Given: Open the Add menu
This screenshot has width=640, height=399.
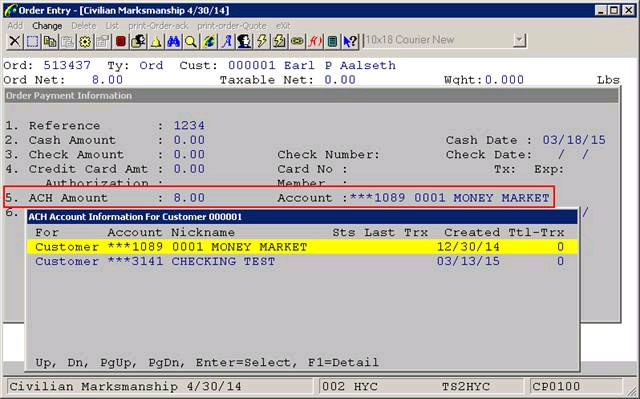Looking at the screenshot, I should (15, 26).
